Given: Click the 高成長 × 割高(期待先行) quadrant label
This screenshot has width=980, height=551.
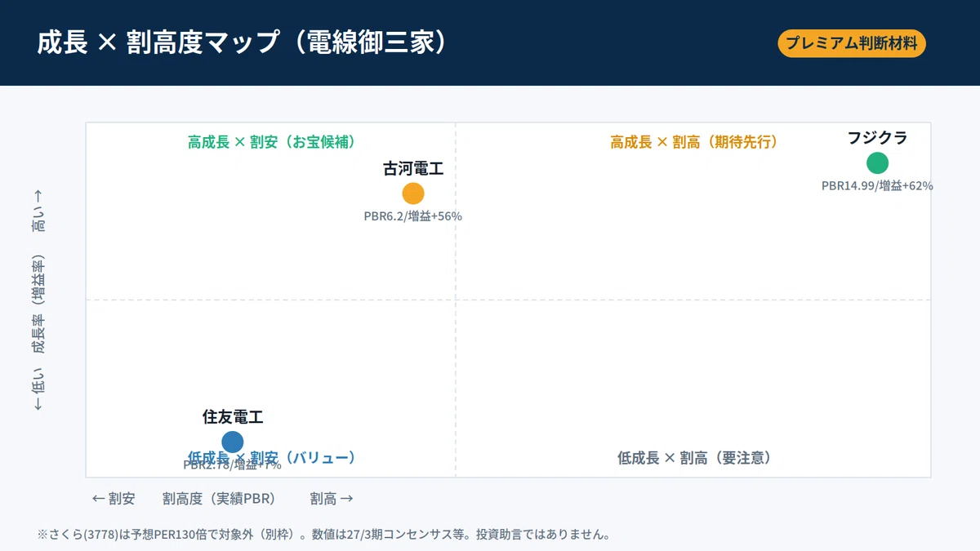Looking at the screenshot, I should (x=693, y=142).
